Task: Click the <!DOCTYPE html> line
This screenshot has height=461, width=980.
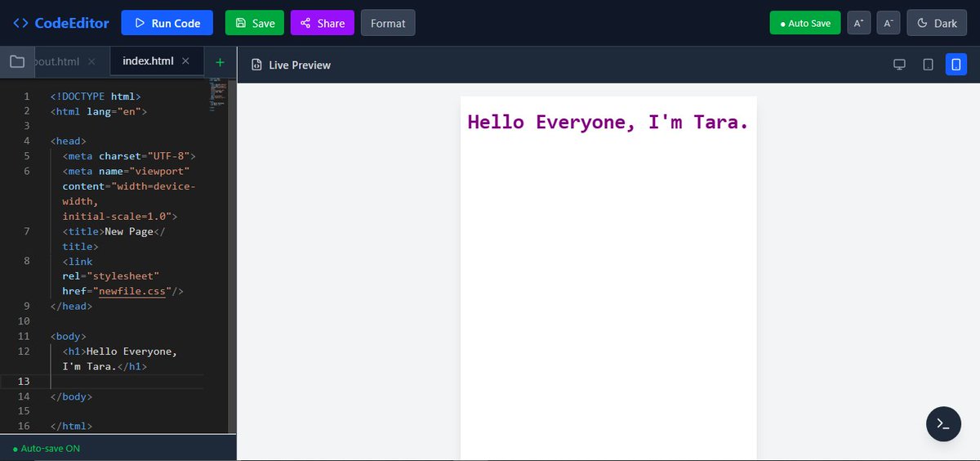Action: (x=95, y=96)
